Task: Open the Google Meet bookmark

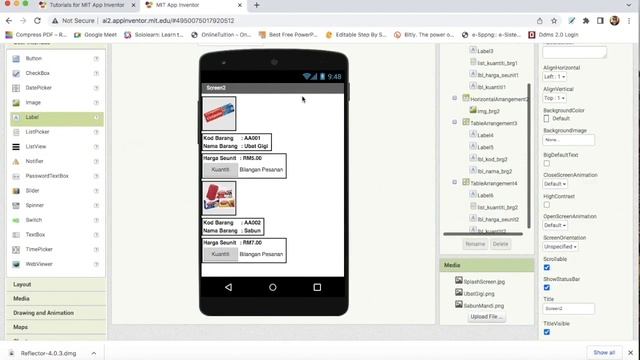Action: click(x=95, y=35)
